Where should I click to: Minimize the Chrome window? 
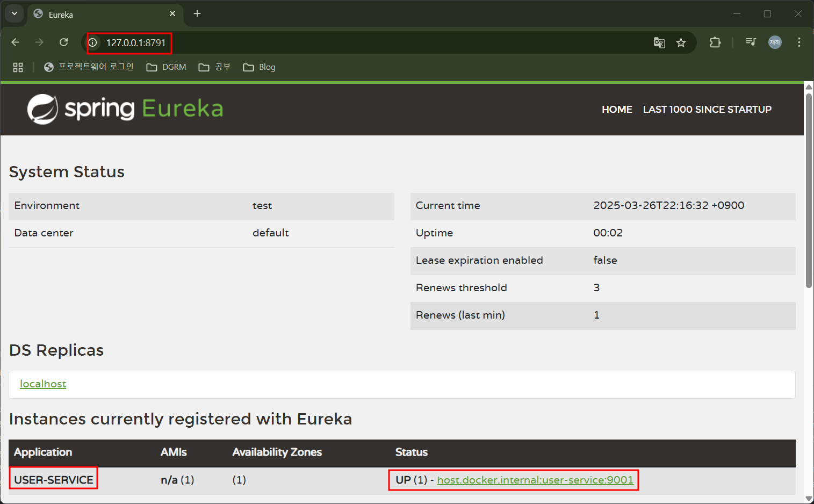tap(737, 14)
